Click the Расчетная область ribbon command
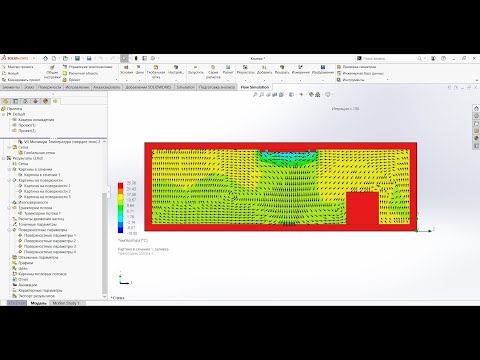The width and height of the screenshot is (480, 360). (80, 73)
